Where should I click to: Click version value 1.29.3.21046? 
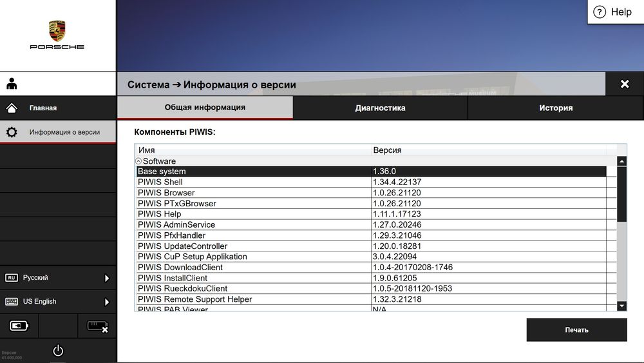coord(397,235)
